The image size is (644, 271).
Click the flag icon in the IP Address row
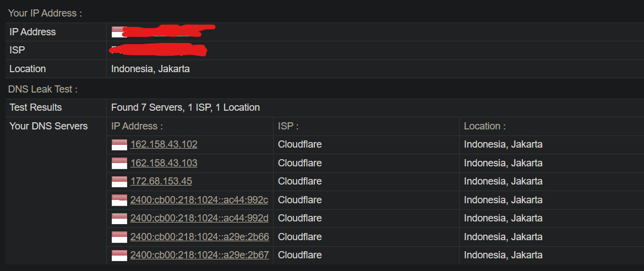(117, 32)
